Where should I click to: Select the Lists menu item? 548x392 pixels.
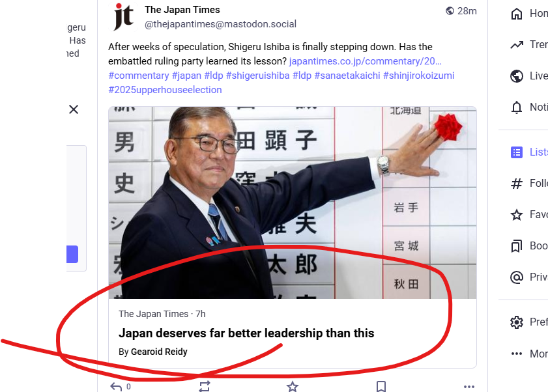(x=529, y=152)
